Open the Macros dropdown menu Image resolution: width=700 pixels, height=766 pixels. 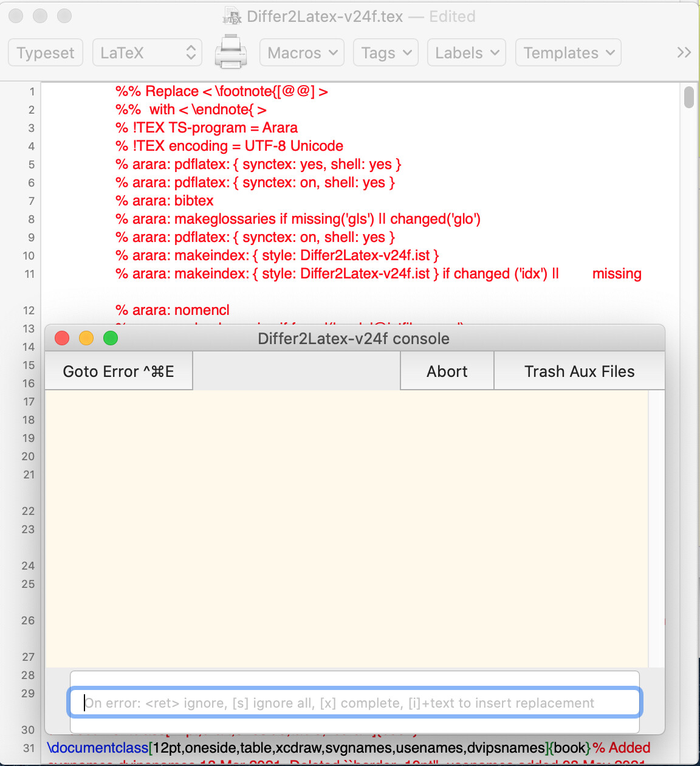pyautogui.click(x=302, y=53)
